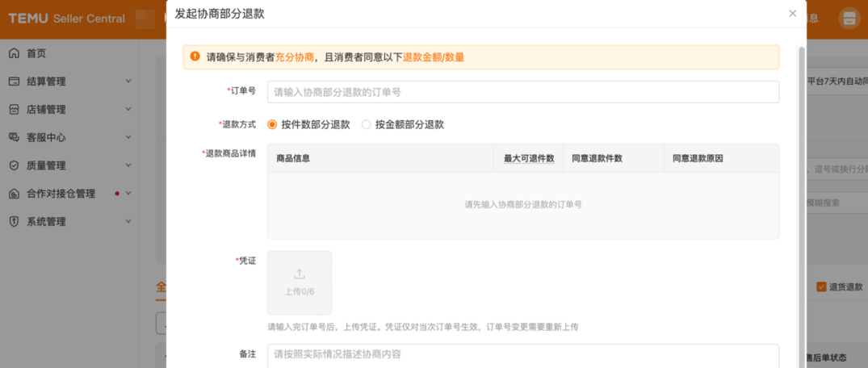Click the 质量管理 shield icon
This screenshot has height=368, width=868.
(x=14, y=165)
